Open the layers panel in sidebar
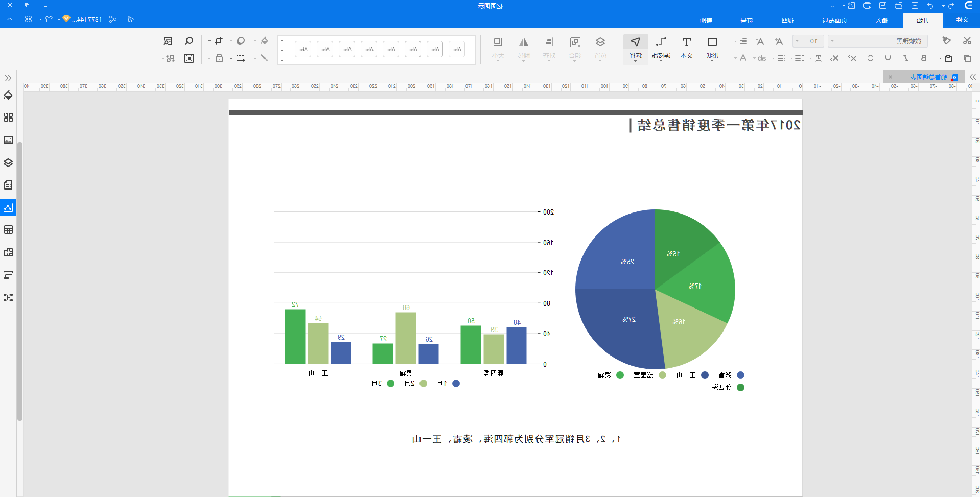This screenshot has width=980, height=497. point(8,162)
